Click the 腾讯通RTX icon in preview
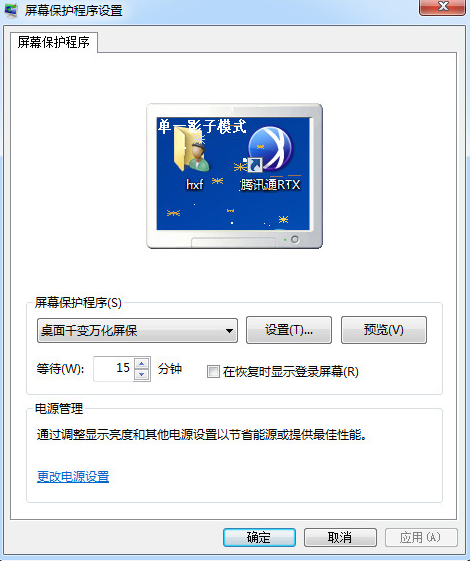Image resolution: width=470 pixels, height=561 pixels. (270, 150)
